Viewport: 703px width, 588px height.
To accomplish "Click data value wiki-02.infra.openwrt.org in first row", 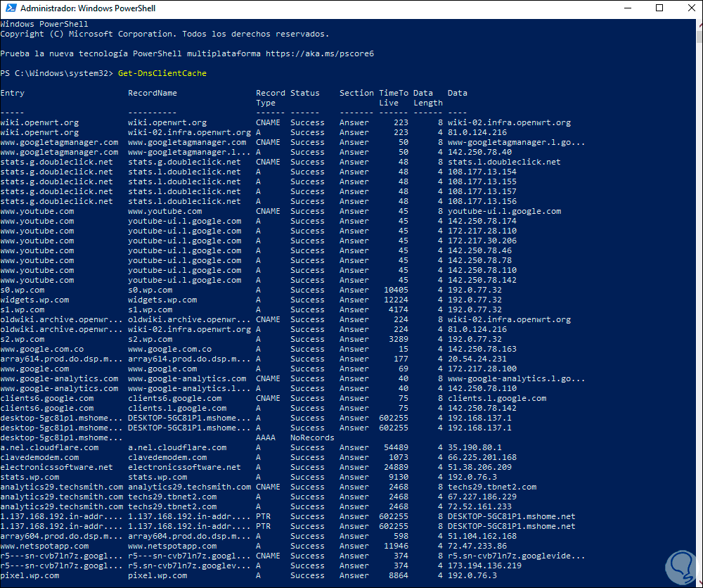I will 509,122.
